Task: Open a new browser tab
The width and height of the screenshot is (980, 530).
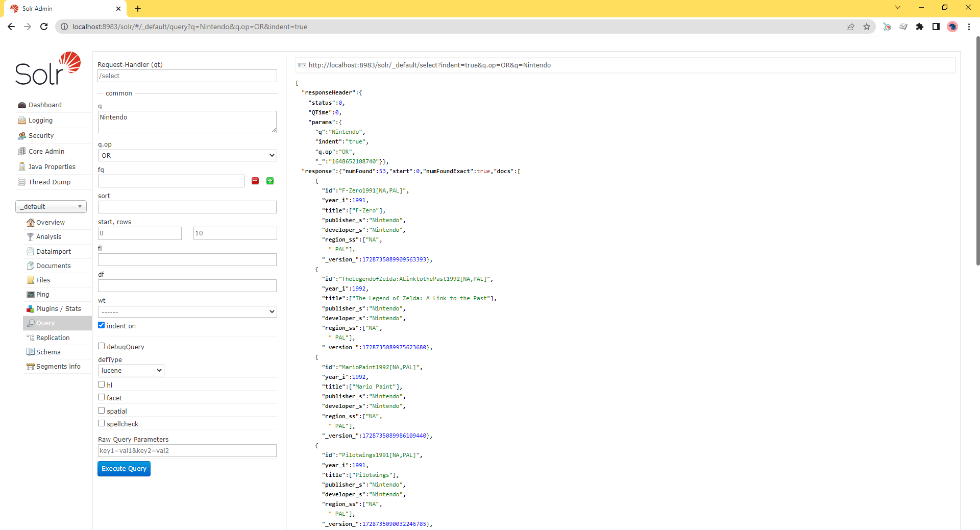Action: [138, 9]
